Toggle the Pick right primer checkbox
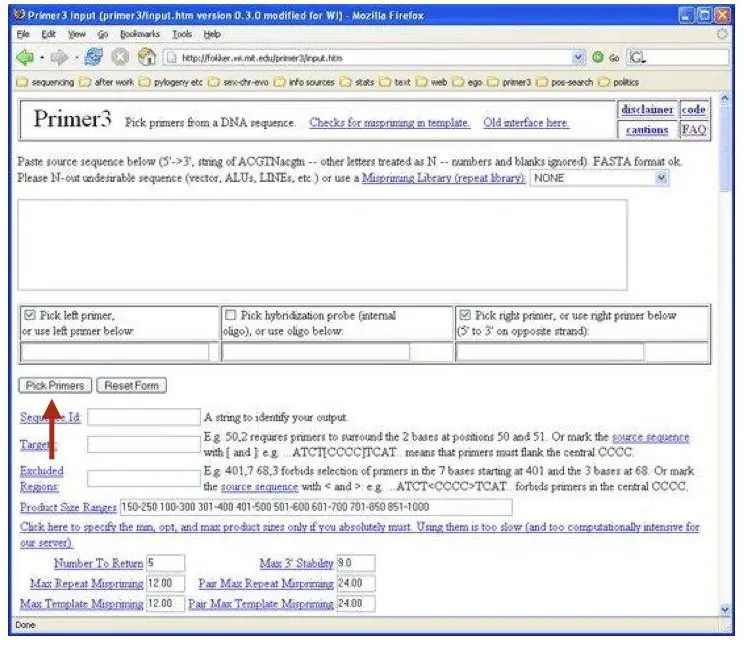Viewport: 744px width, 650px height. click(x=465, y=315)
